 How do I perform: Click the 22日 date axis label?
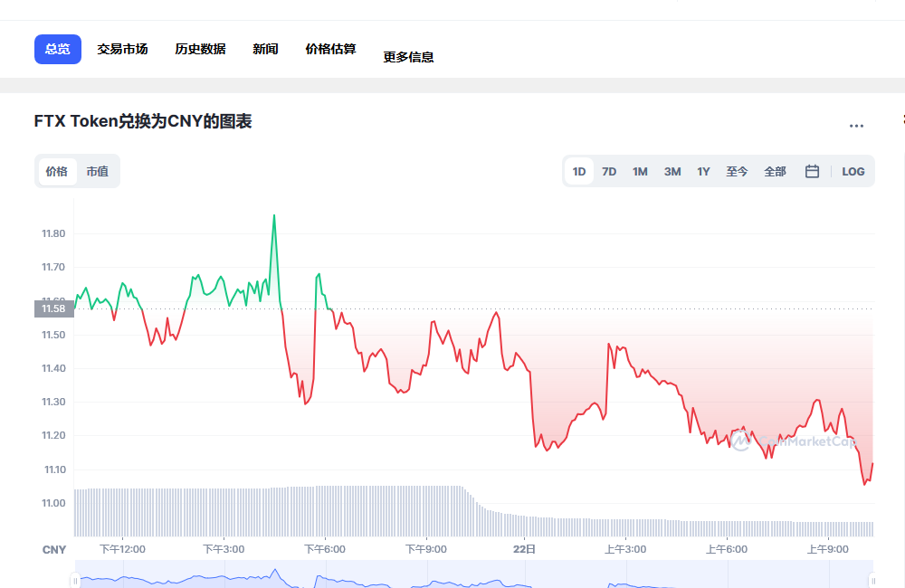[525, 549]
